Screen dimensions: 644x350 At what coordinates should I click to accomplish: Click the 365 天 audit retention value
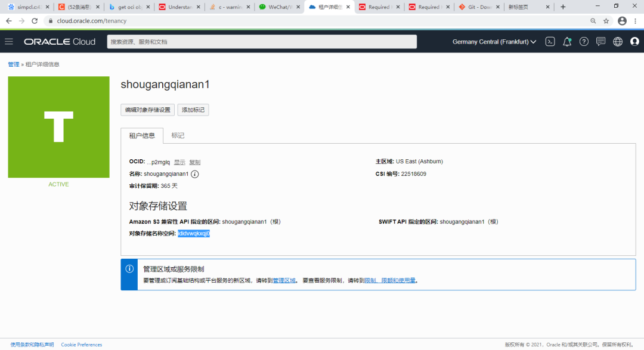[x=169, y=186]
